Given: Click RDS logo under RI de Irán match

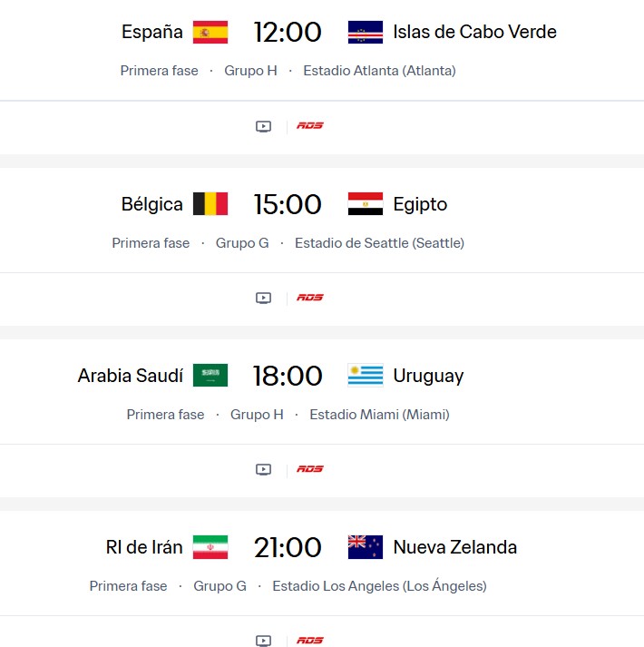Looking at the screenshot, I should (310, 641).
